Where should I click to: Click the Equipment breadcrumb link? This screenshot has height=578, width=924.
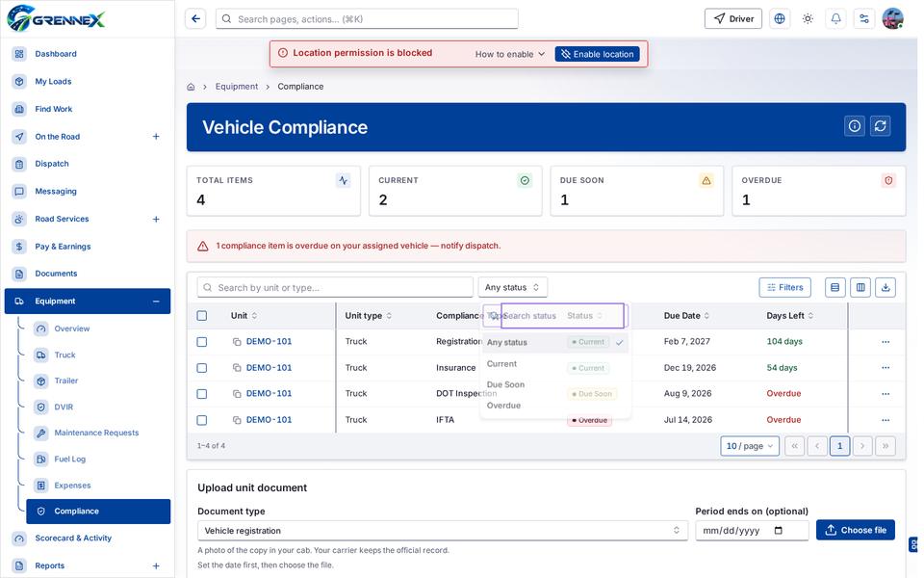tap(237, 87)
